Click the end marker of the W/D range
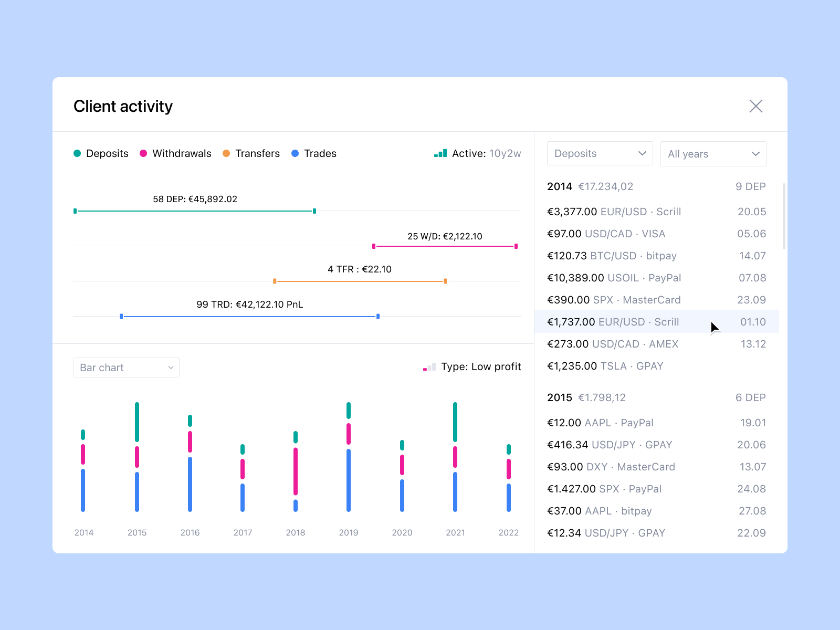840x630 pixels. coord(516,246)
